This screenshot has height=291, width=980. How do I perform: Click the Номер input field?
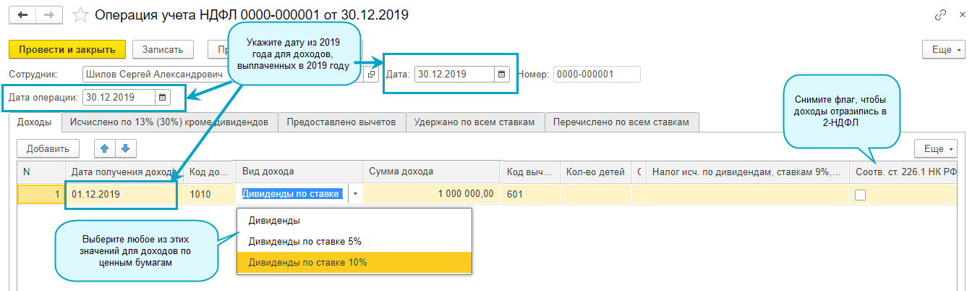[x=597, y=74]
